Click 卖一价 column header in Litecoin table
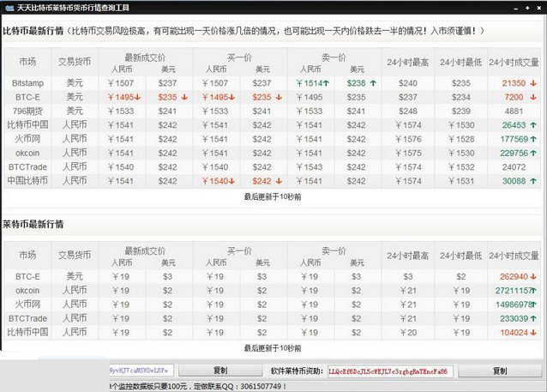The width and height of the screenshot is (547, 392). (x=334, y=250)
